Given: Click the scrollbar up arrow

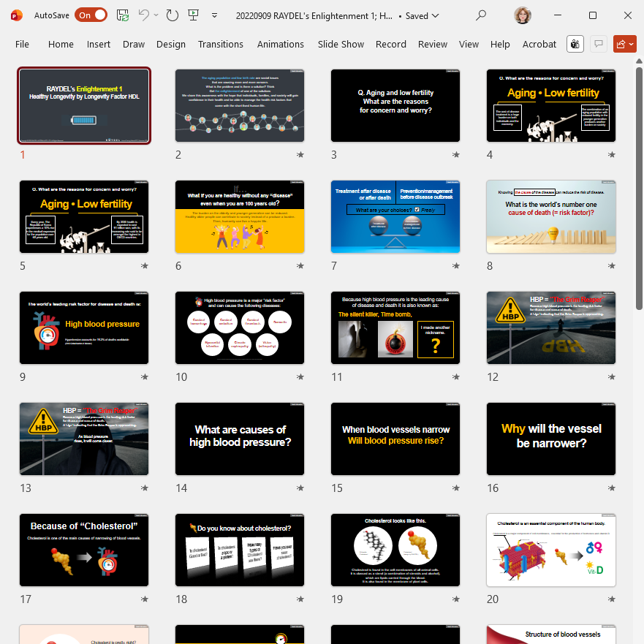Looking at the screenshot, I should pos(639,61).
